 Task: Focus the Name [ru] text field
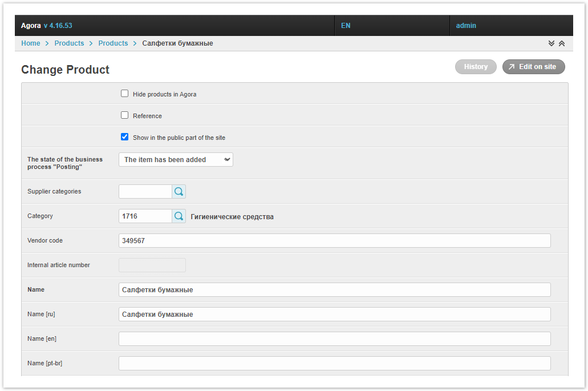tap(334, 315)
